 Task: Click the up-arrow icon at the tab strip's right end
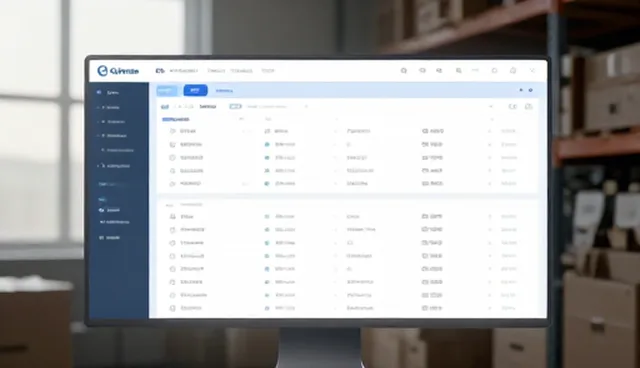[521, 90]
